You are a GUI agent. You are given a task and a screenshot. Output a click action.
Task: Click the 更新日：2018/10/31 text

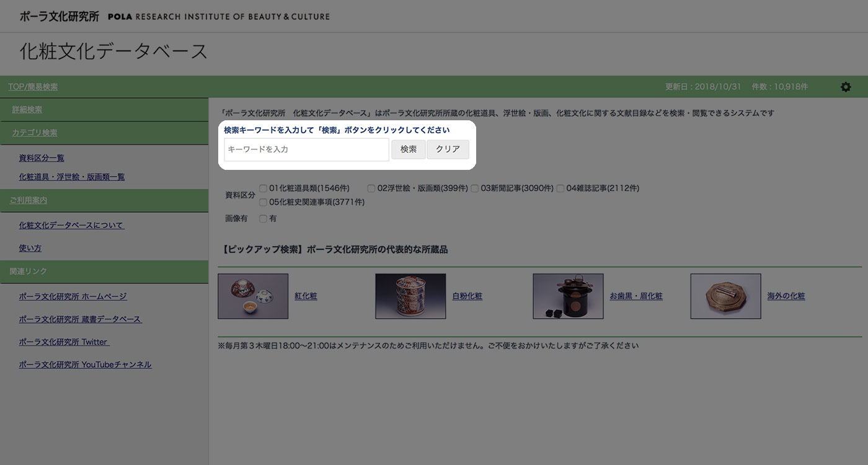tap(703, 87)
